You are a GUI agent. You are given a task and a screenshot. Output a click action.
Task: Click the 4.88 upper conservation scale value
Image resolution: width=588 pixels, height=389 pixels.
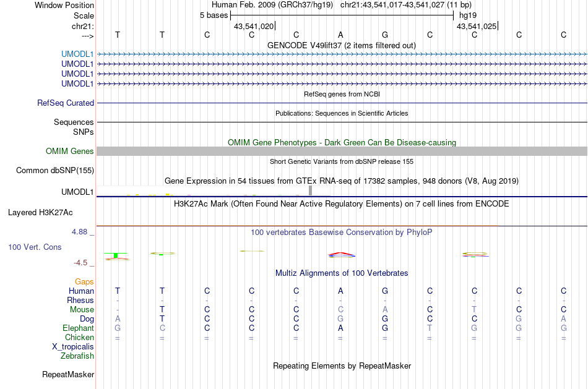[79, 232]
